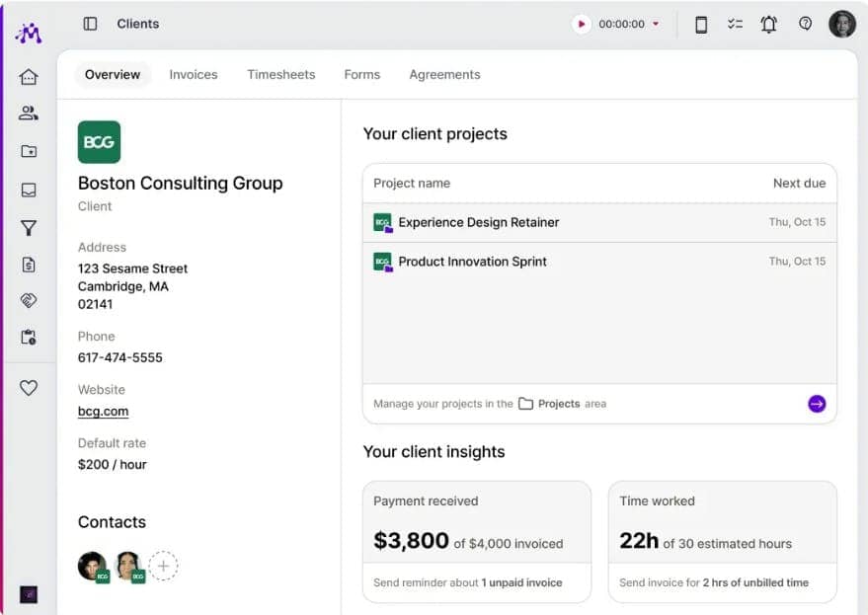Image resolution: width=868 pixels, height=615 pixels.
Task: Click the $3,800 payment received amount
Action: [x=412, y=540]
